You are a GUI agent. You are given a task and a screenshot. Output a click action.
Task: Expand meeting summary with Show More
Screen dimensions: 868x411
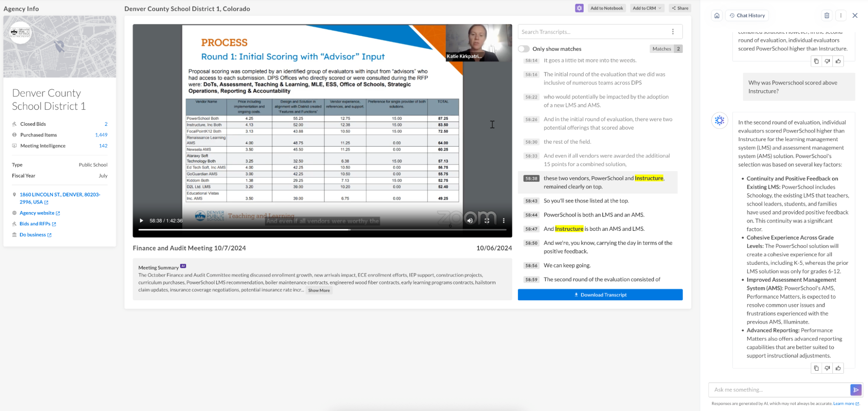coord(319,290)
